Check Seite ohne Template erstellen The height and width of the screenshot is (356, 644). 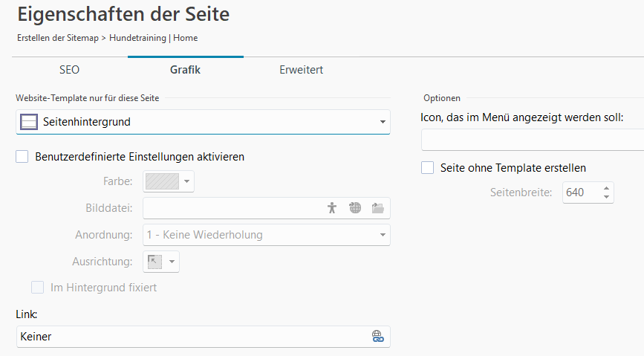click(x=428, y=168)
